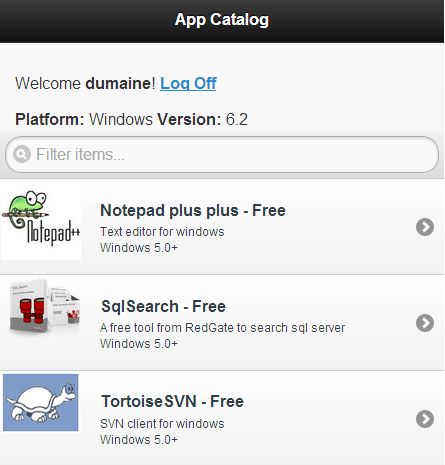Click the Windows 5.0+ text under TortoiseSVN
445x465 pixels.
[139, 440]
